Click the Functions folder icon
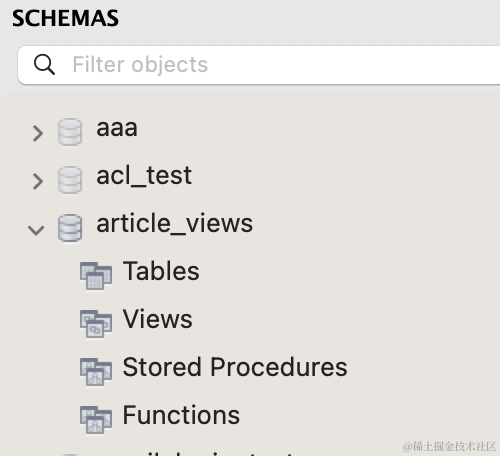This screenshot has width=500, height=456. tap(96, 420)
